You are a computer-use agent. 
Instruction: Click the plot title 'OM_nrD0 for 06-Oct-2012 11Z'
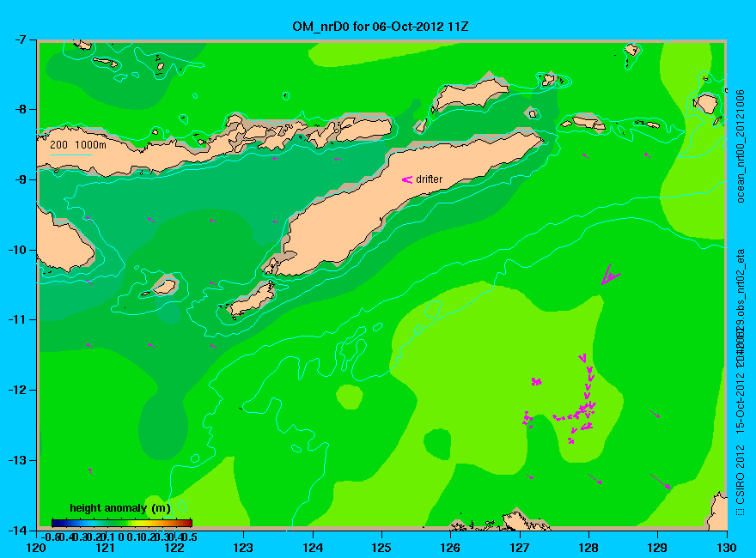380,27
